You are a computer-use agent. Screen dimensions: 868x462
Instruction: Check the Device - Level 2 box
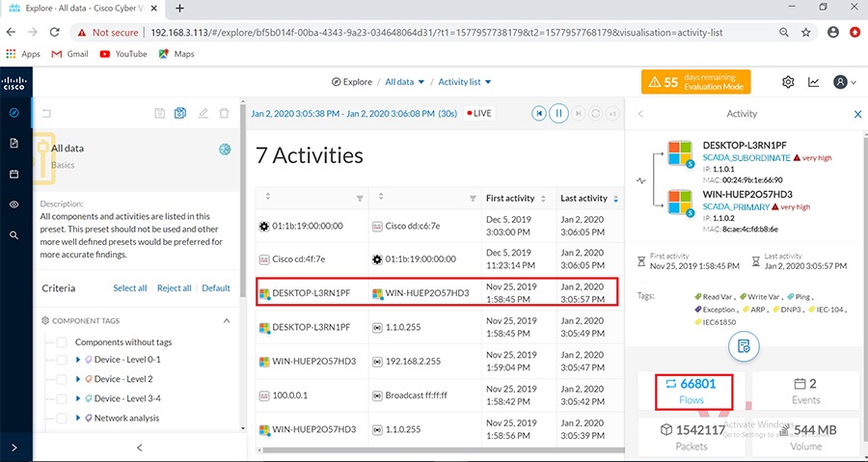pyautogui.click(x=62, y=379)
